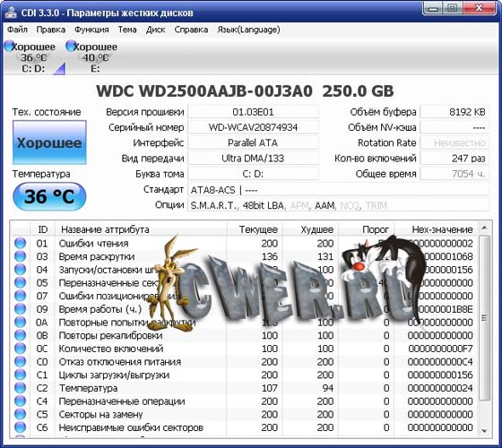Click status icon of attribute 01 Ошибки чтения
Screen dimensions: 502x448
click(20, 243)
